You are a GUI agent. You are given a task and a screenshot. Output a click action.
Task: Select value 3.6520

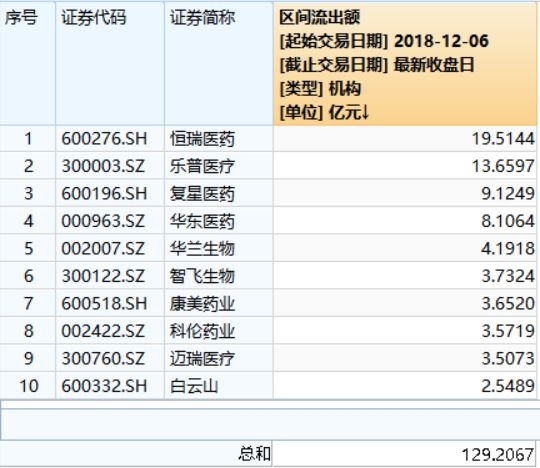coord(508,304)
